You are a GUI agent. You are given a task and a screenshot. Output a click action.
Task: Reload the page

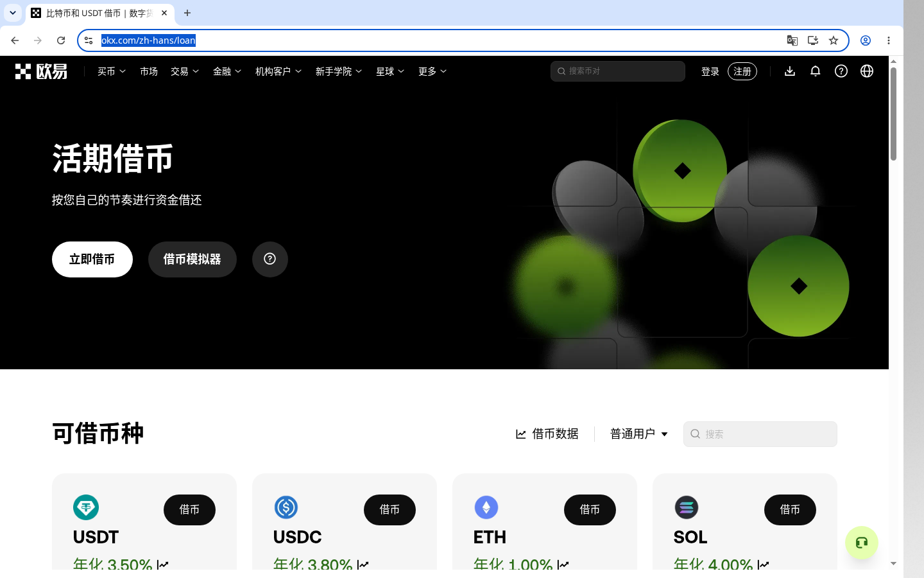click(x=61, y=40)
